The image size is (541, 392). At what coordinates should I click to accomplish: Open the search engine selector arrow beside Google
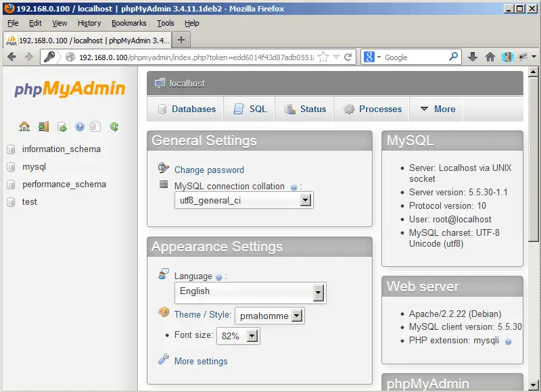379,57
